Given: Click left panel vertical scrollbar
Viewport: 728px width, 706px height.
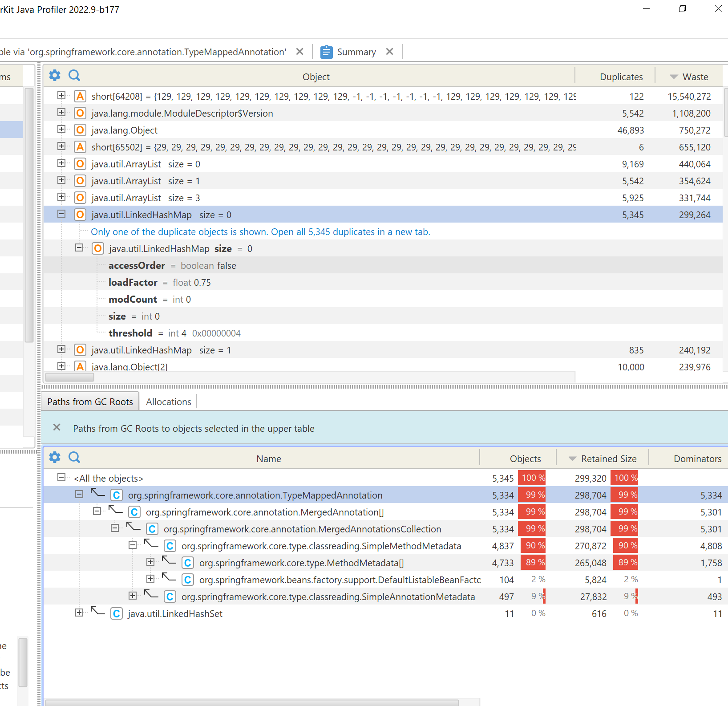Looking at the screenshot, I should click(x=29, y=215).
